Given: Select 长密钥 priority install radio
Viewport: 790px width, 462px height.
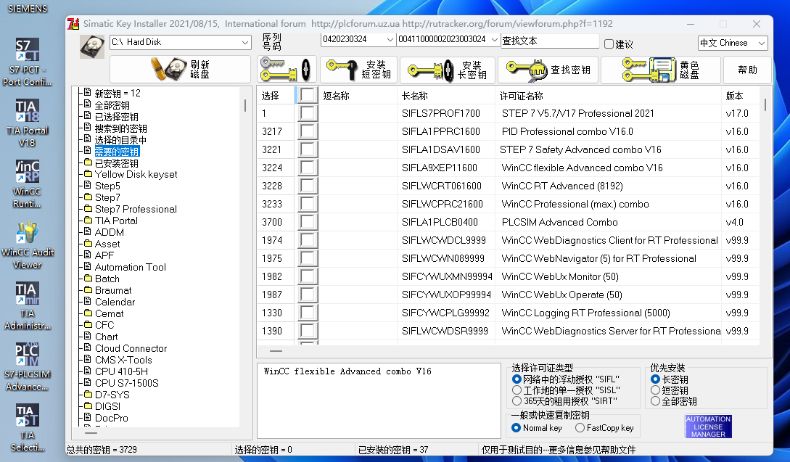Looking at the screenshot, I should tap(655, 379).
